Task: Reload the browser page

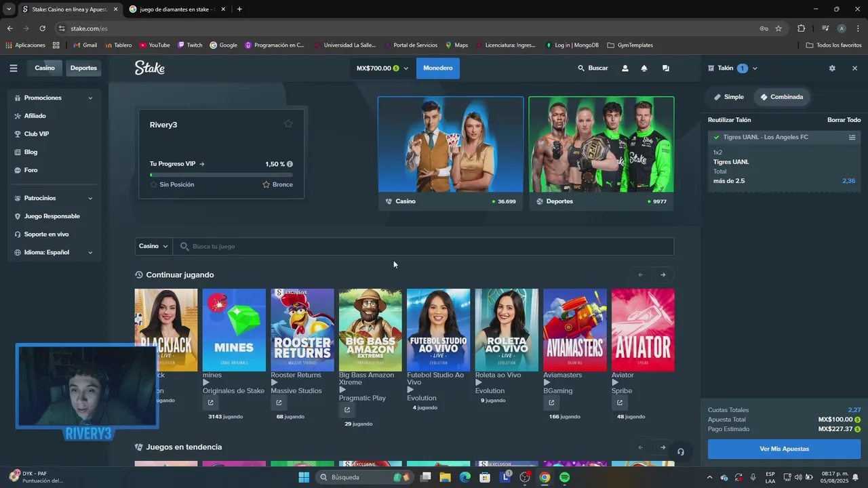Action: 42,28
